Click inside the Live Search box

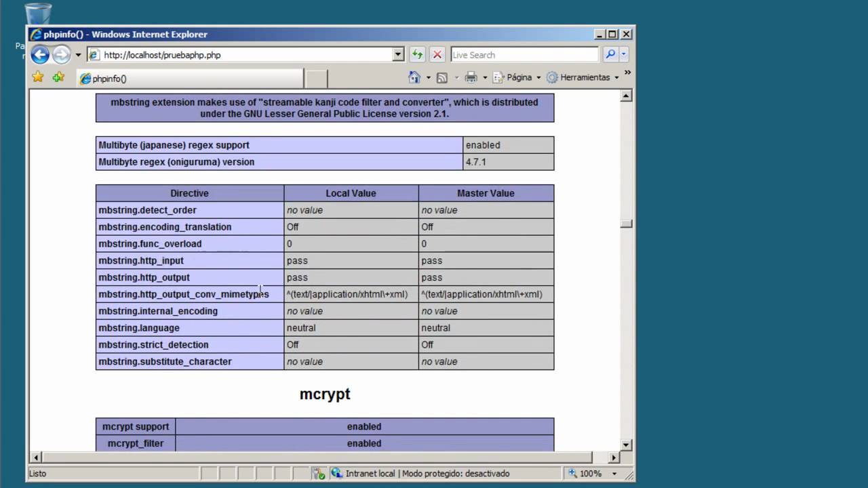pyautogui.click(x=524, y=55)
